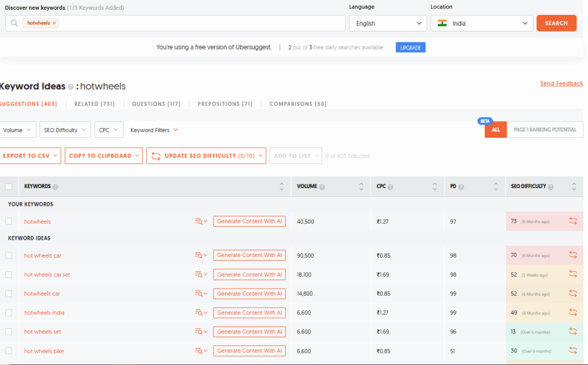Switch to COMPARISONS (50) tab
588x365 pixels.
(298, 104)
